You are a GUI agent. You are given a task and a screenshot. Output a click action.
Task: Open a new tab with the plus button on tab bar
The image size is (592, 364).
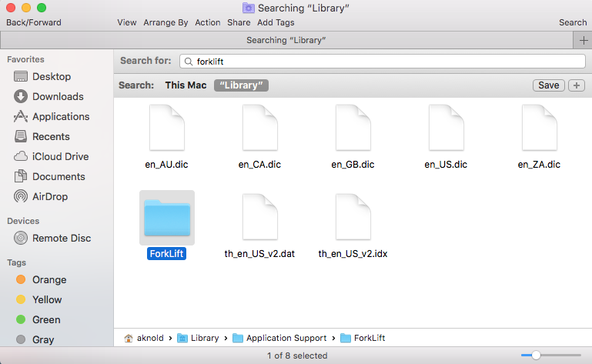pyautogui.click(x=583, y=40)
